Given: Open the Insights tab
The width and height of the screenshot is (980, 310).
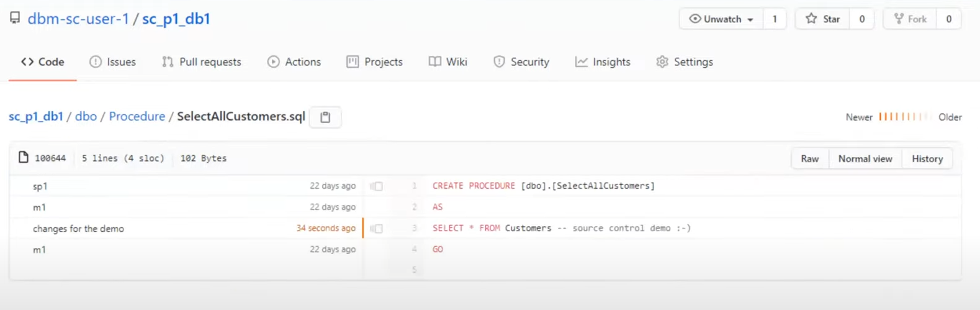Looking at the screenshot, I should [603, 62].
